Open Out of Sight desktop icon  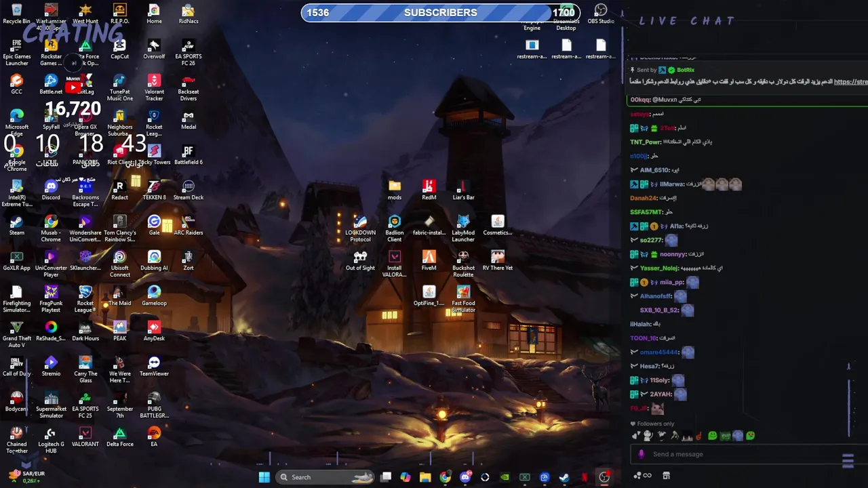[x=360, y=260]
